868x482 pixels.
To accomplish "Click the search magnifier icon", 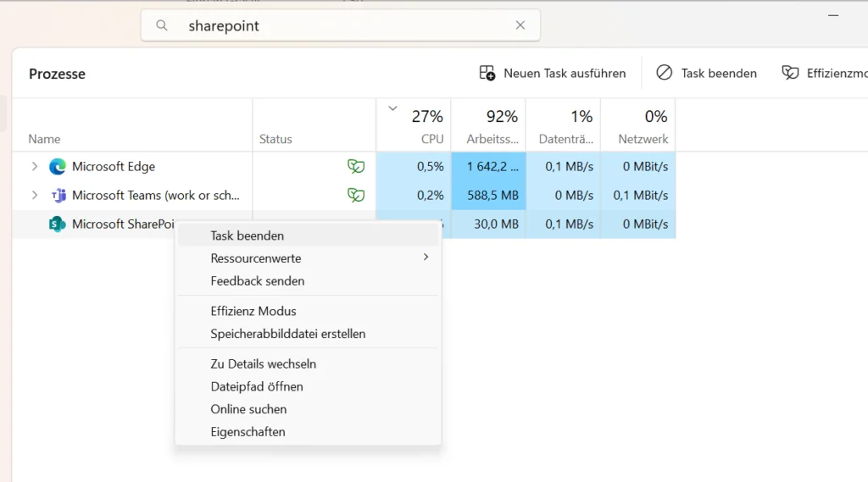I will click(x=162, y=25).
